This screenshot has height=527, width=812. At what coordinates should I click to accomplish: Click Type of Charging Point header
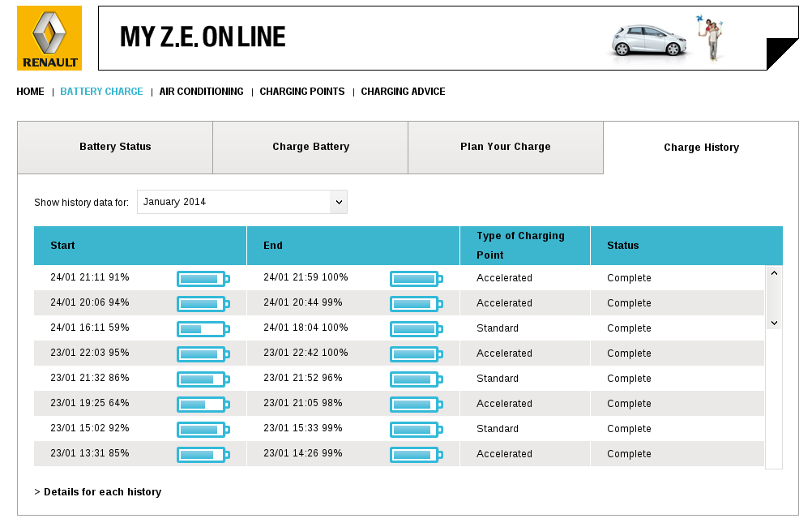click(525, 246)
